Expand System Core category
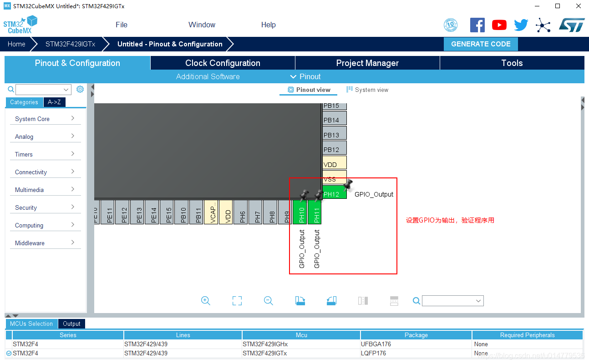The image size is (589, 364). (x=45, y=119)
